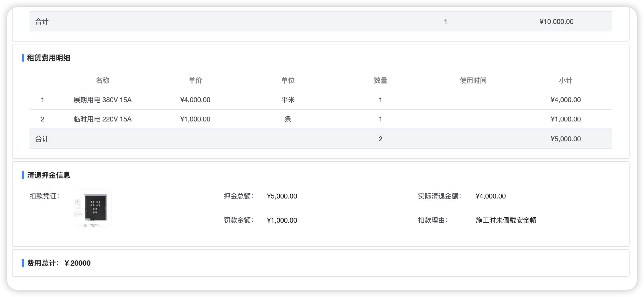Click the 实际清退金额 value ¥4,000.00

click(491, 196)
